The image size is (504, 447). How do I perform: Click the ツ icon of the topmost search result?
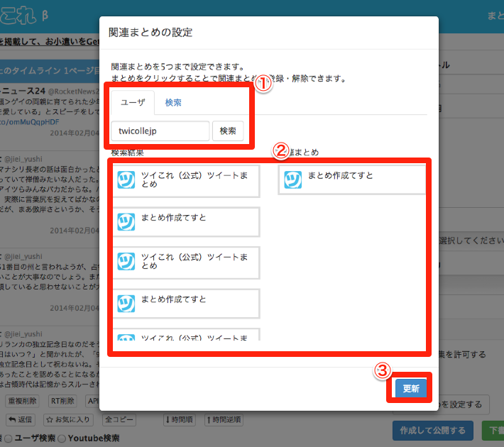click(126, 180)
